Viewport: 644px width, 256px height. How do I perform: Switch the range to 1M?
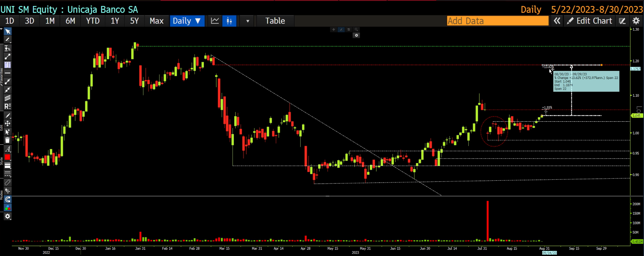coord(50,21)
